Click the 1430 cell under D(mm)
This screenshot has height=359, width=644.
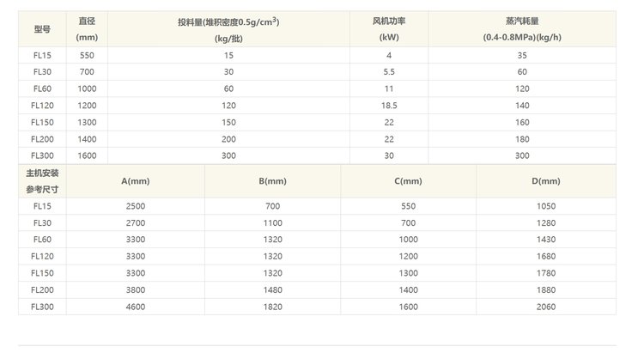click(x=545, y=240)
